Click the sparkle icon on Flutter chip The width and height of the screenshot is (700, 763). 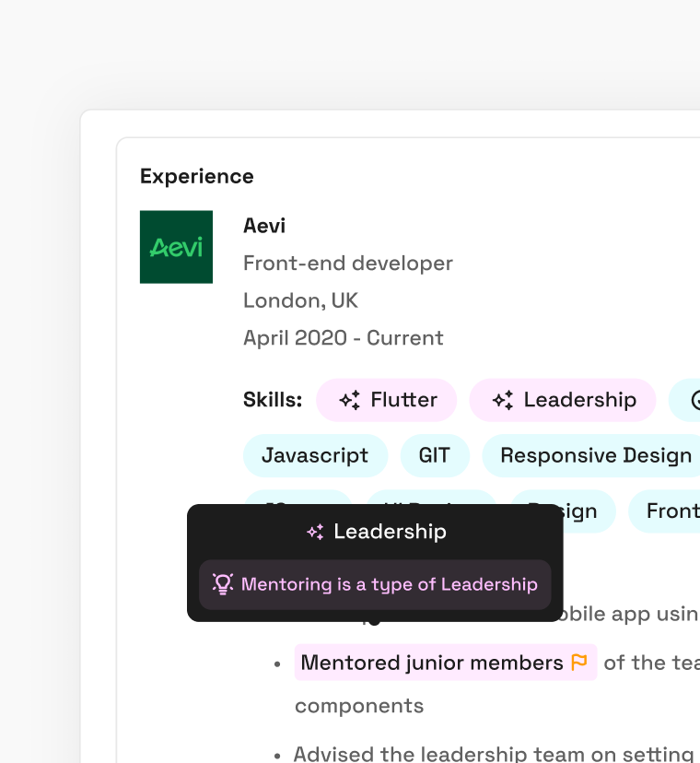coord(350,400)
